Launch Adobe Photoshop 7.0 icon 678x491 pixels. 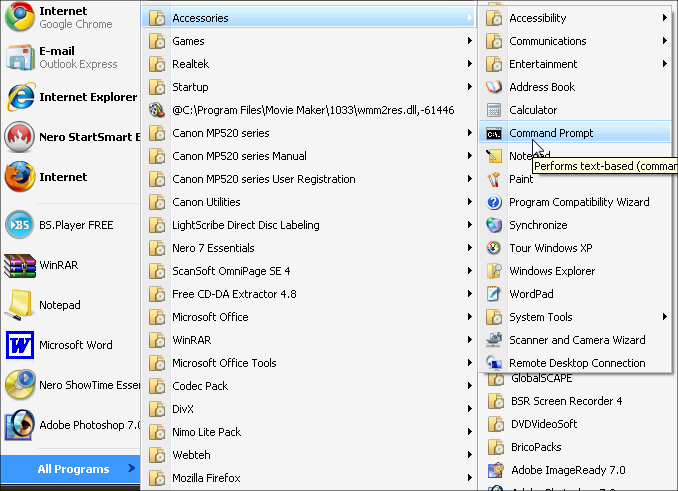coord(19,425)
